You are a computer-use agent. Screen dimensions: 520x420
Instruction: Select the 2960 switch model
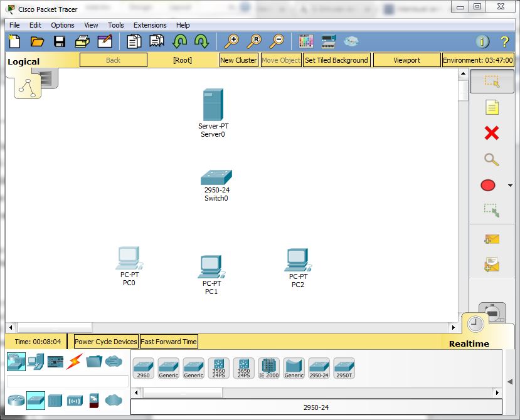point(143,369)
